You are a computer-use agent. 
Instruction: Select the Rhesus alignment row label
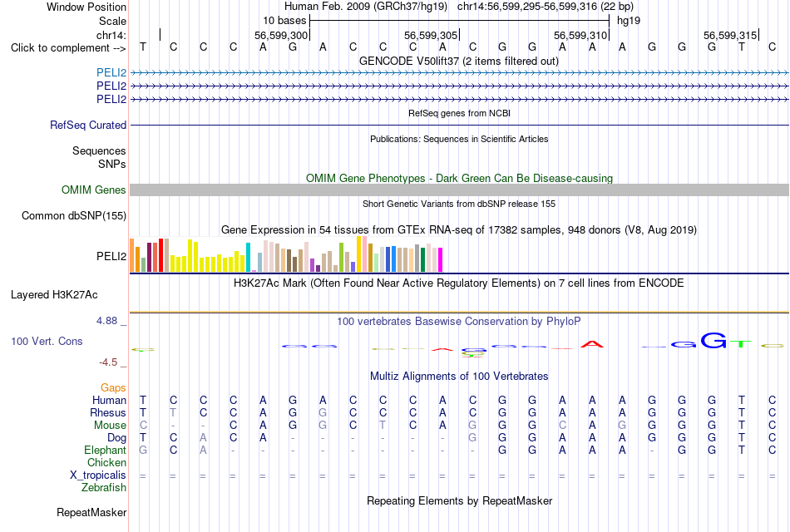108,412
